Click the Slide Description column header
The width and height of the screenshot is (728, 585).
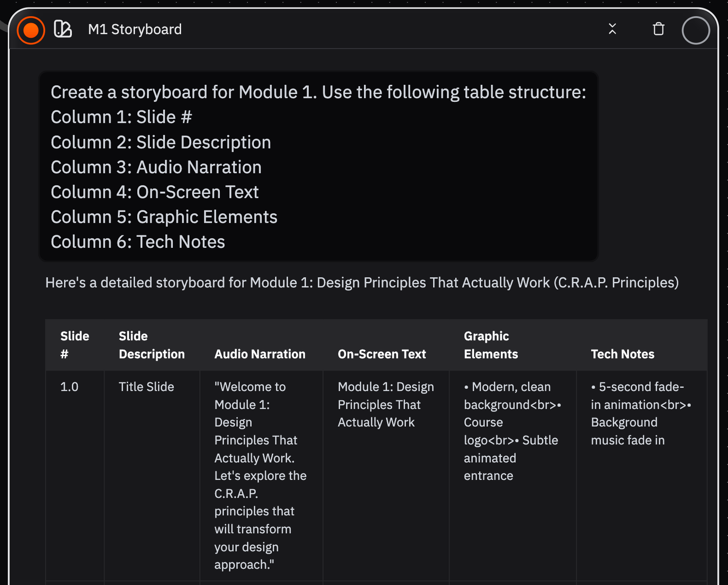[151, 344]
